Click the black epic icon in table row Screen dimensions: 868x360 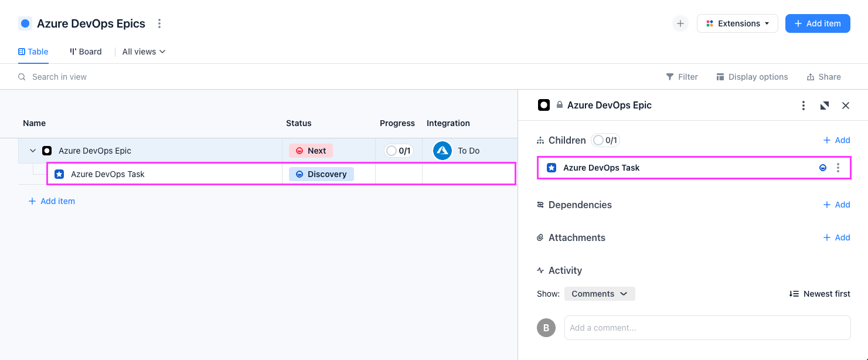click(x=47, y=151)
